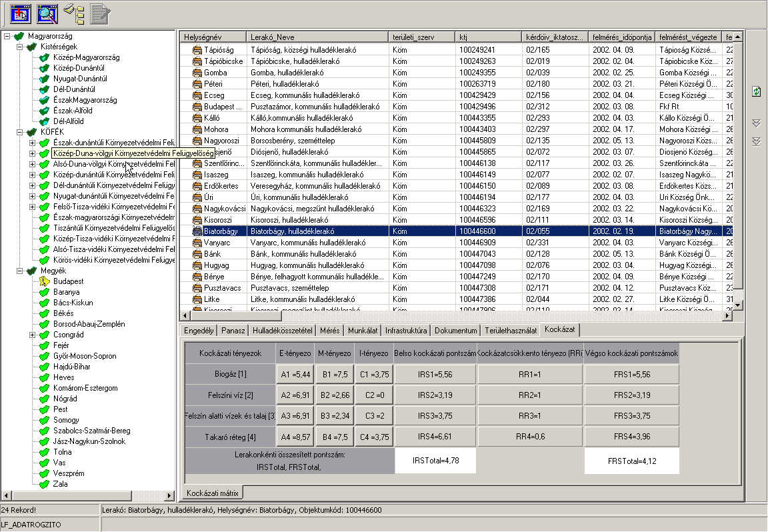Click the green check icon beside Heves
The height and width of the screenshot is (532, 768).
(45, 377)
